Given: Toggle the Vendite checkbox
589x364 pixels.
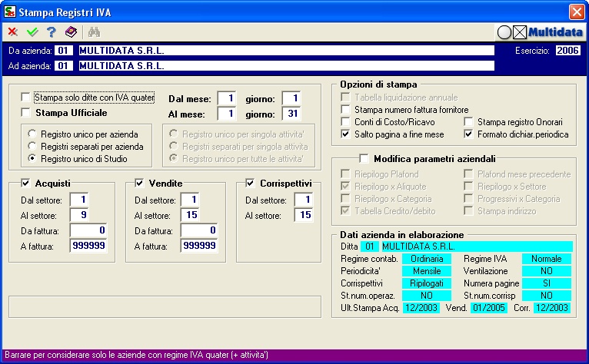Looking at the screenshot, I should (139, 183).
